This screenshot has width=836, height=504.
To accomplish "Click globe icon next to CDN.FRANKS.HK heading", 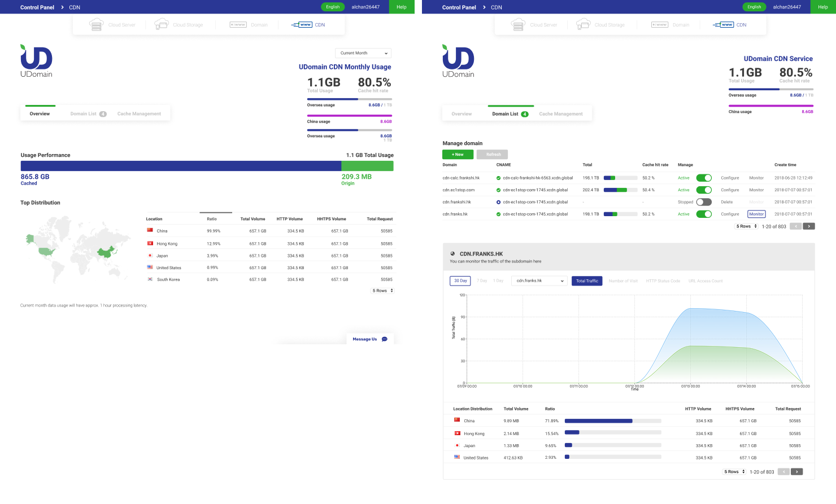I will (452, 254).
